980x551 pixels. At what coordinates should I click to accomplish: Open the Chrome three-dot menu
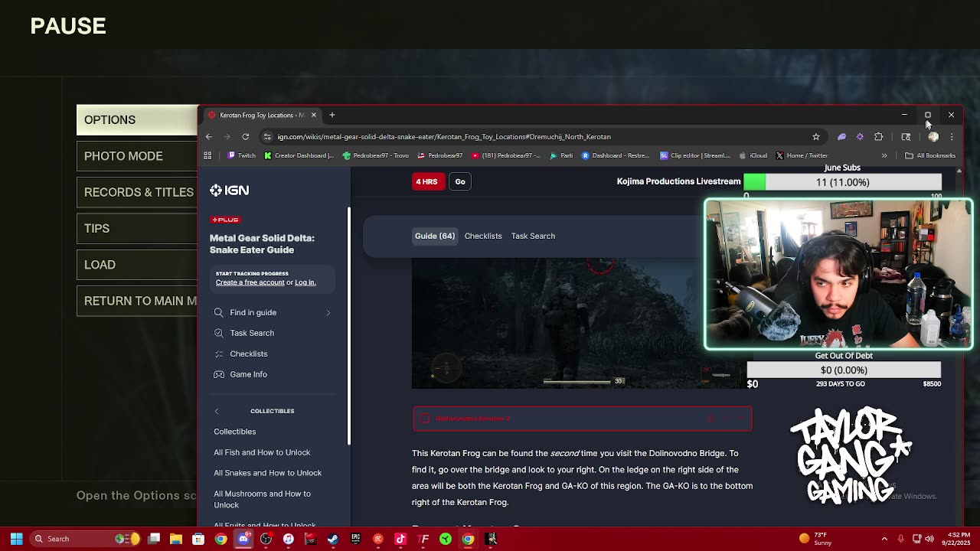[952, 137]
